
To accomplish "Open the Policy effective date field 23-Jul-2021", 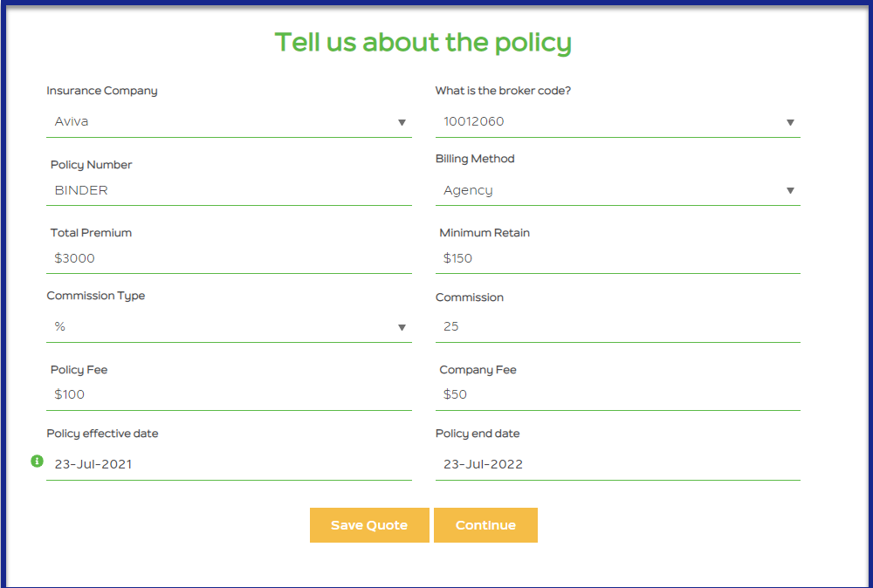I will [x=229, y=464].
